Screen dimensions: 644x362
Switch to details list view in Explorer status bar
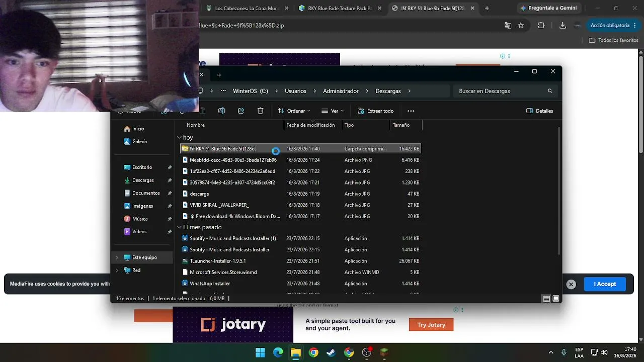546,298
